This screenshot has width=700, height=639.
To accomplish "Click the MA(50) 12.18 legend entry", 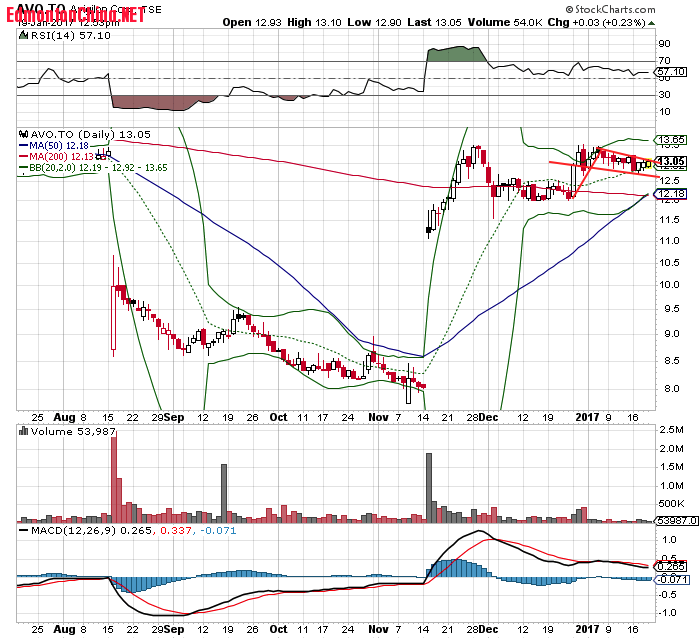I will 59,146.
